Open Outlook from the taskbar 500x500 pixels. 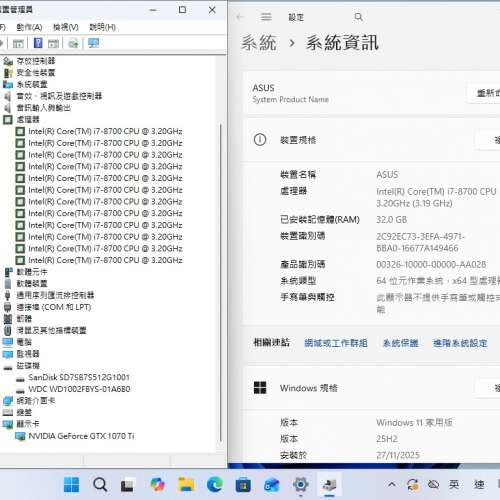coord(272,485)
